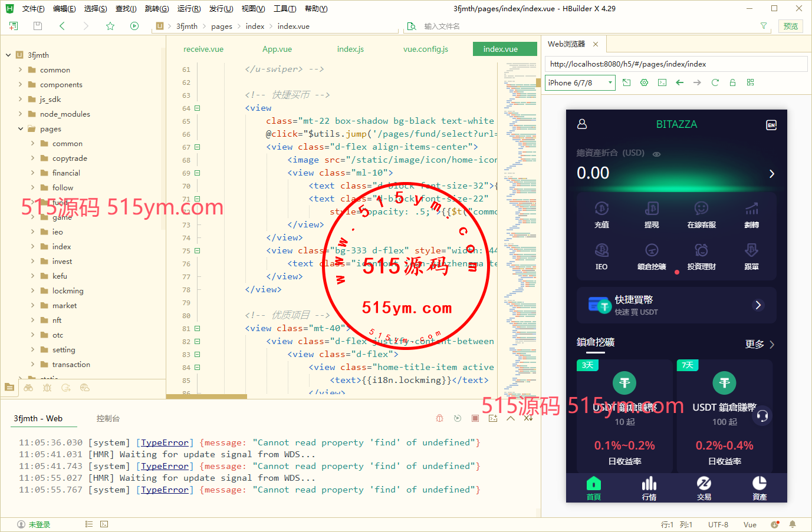The width and height of the screenshot is (812, 532).
Task: Toggle code fold at line 64
Action: tap(198, 108)
